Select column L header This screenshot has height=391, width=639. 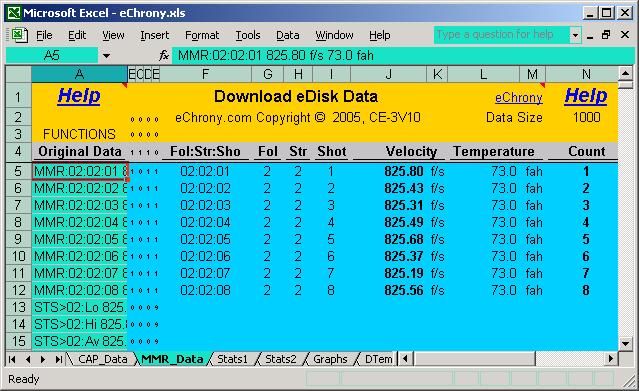[x=483, y=74]
